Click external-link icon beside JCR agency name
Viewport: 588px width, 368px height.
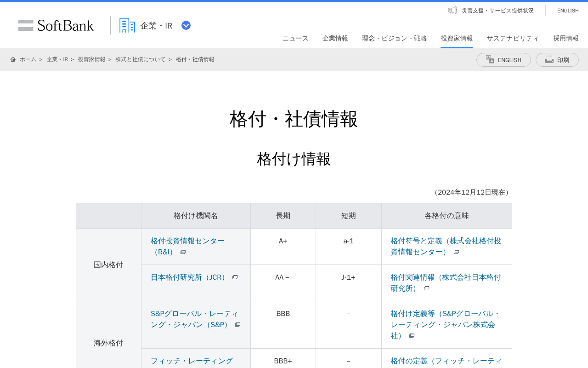(x=235, y=277)
